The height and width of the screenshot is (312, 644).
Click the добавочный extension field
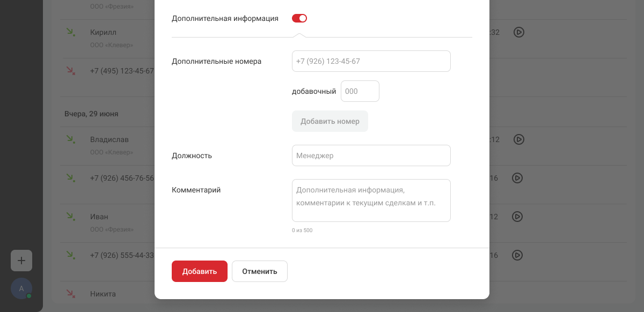[360, 91]
